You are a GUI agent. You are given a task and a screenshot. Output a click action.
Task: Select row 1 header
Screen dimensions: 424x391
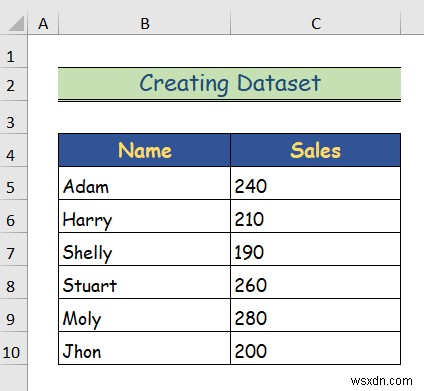pyautogui.click(x=13, y=51)
